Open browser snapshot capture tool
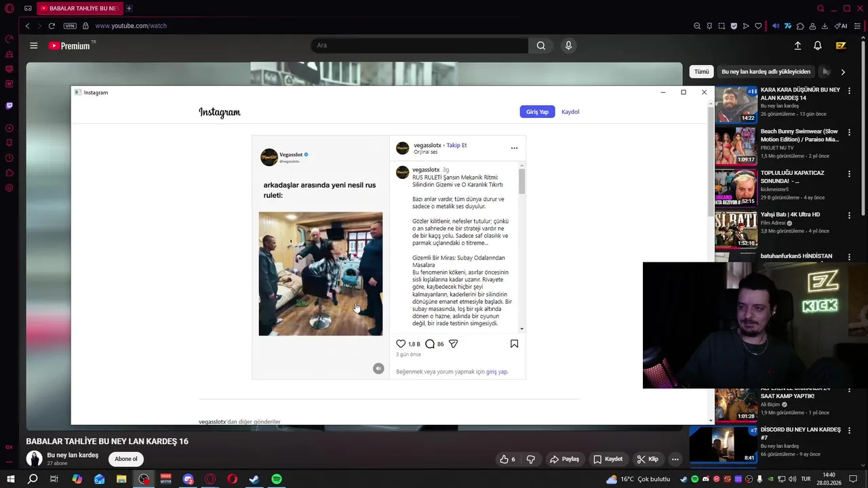The image size is (868, 488). pos(722,26)
